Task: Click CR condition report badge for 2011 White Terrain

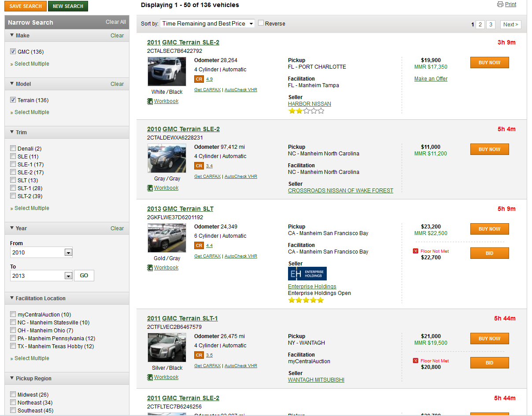Action: point(199,79)
